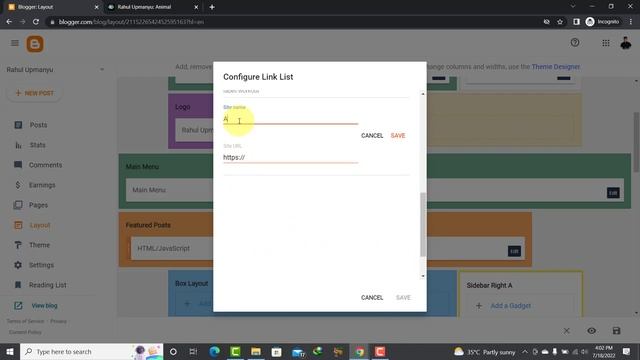640x360 pixels.
Task: Edit the Featured Posts HTML/JavaScript gadget
Action: click(514, 251)
